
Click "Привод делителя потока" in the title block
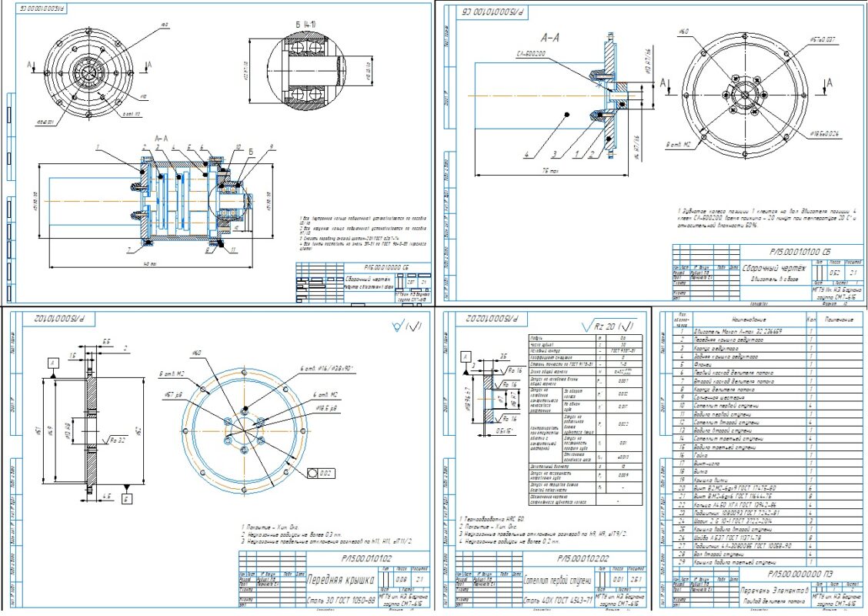pyautogui.click(x=774, y=601)
